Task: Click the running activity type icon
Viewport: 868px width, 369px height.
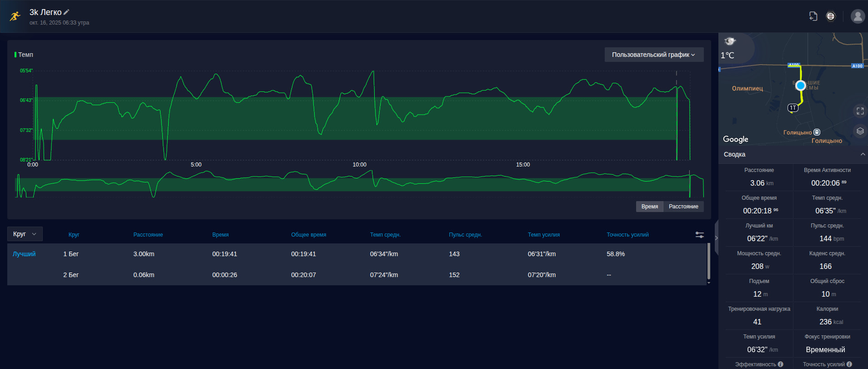Action: [x=15, y=16]
